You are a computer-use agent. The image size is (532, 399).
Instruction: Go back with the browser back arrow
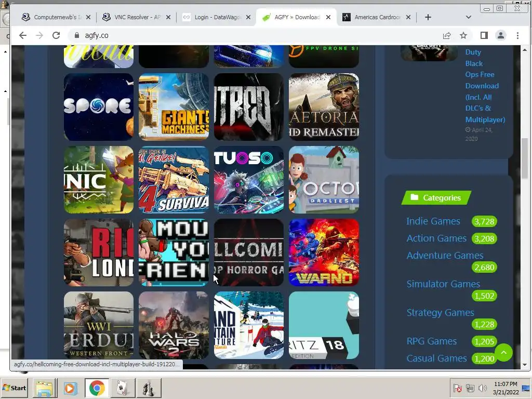point(22,35)
